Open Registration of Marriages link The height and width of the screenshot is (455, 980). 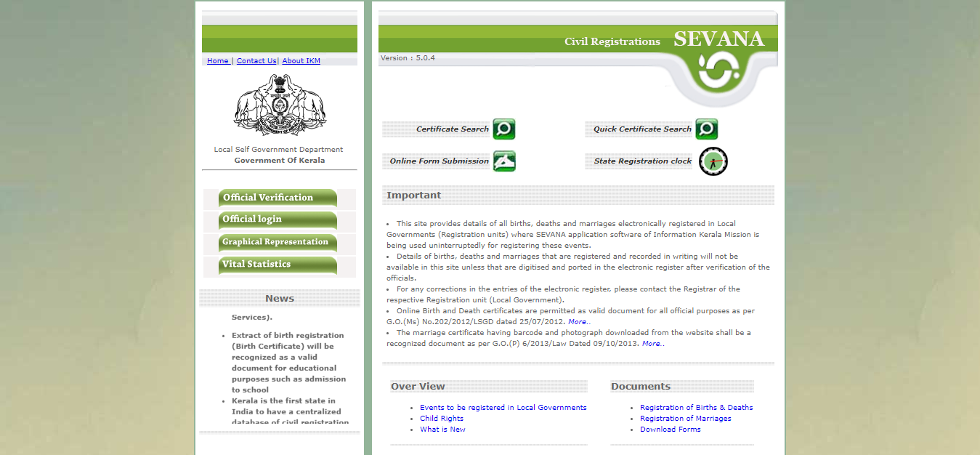click(x=686, y=419)
